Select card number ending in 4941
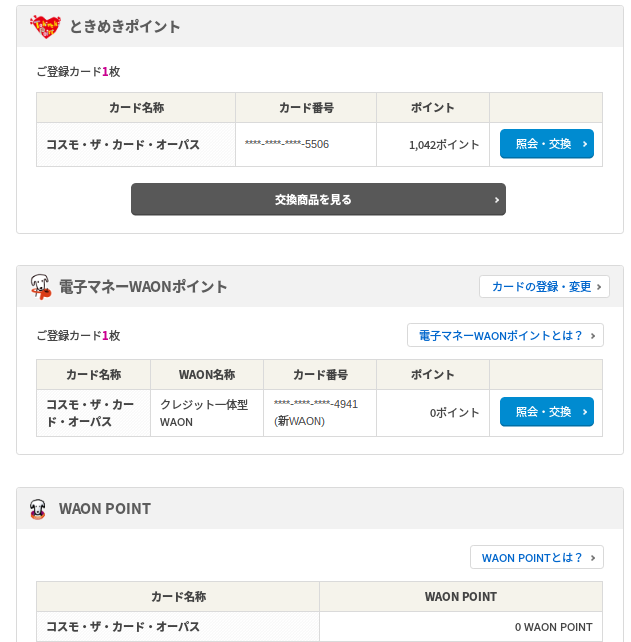Viewport: 631px width, 642px height. pos(316,404)
